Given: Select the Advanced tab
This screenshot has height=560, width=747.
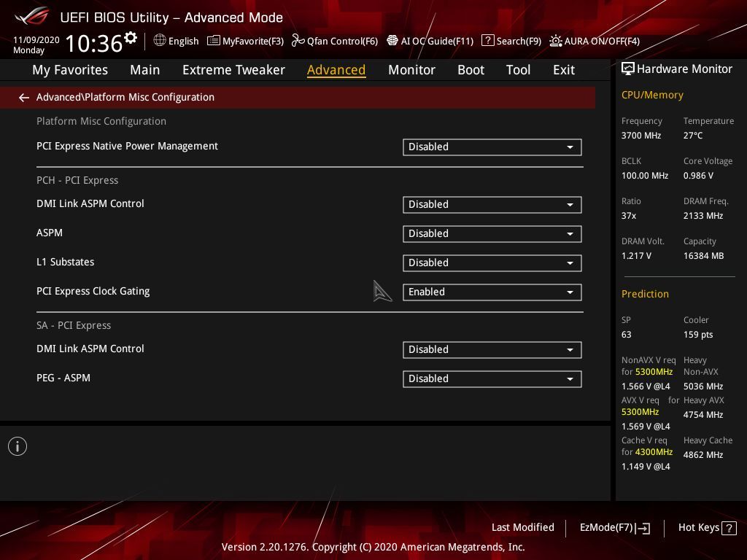Looking at the screenshot, I should click(x=336, y=70).
